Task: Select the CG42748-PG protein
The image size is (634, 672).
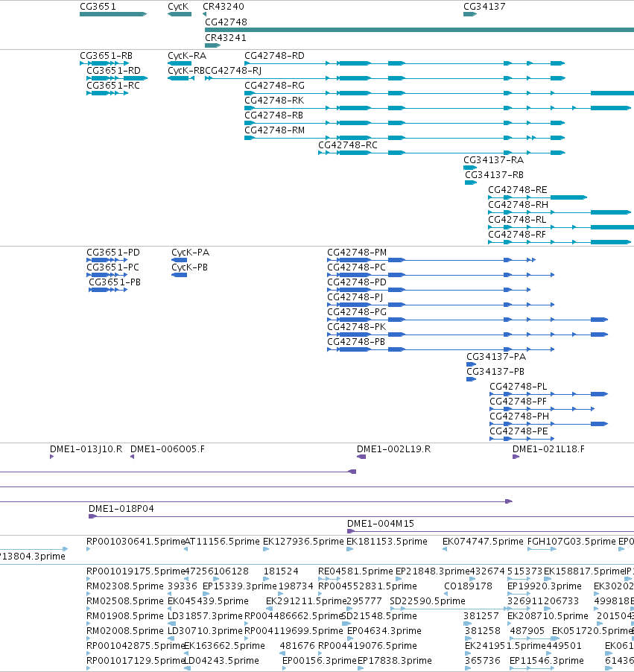Action: tap(468, 320)
